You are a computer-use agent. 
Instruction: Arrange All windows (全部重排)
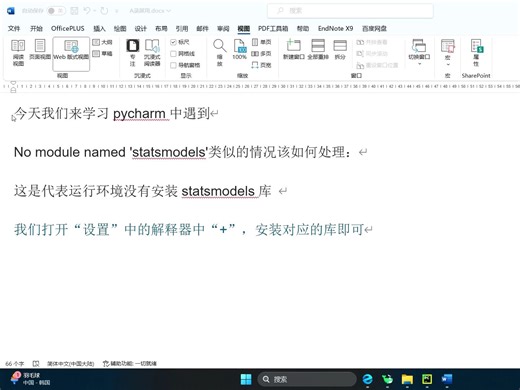pos(318,49)
